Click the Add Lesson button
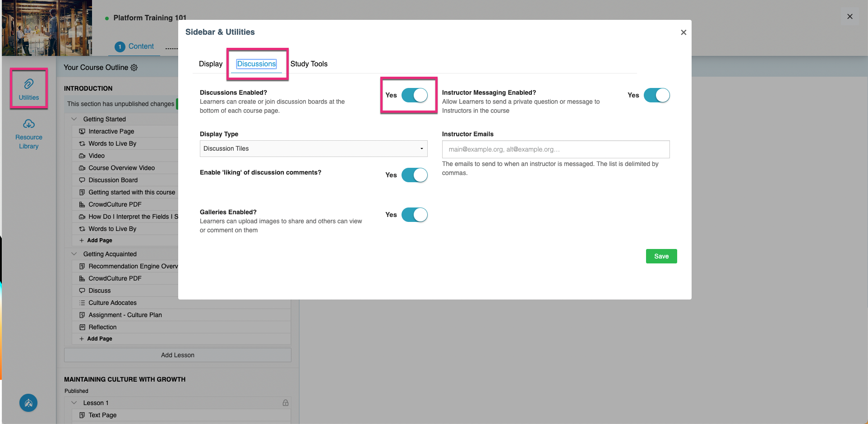Screen dimensions: 868x424 tap(177, 355)
